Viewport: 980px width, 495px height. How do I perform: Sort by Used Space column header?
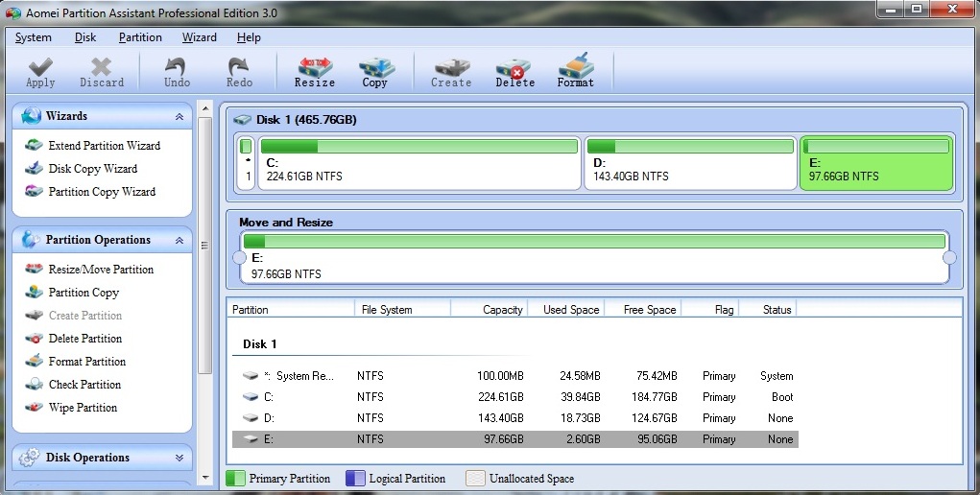pyautogui.click(x=566, y=309)
